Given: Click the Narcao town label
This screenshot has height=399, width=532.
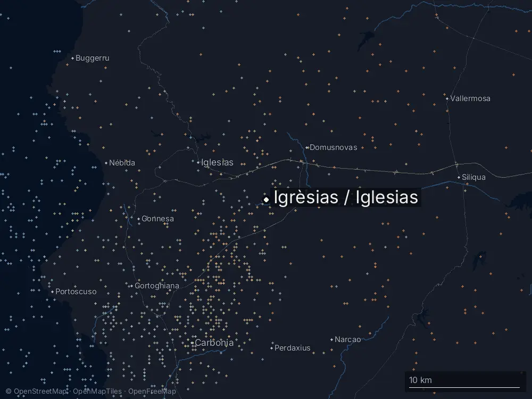Looking at the screenshot, I should point(347,339).
